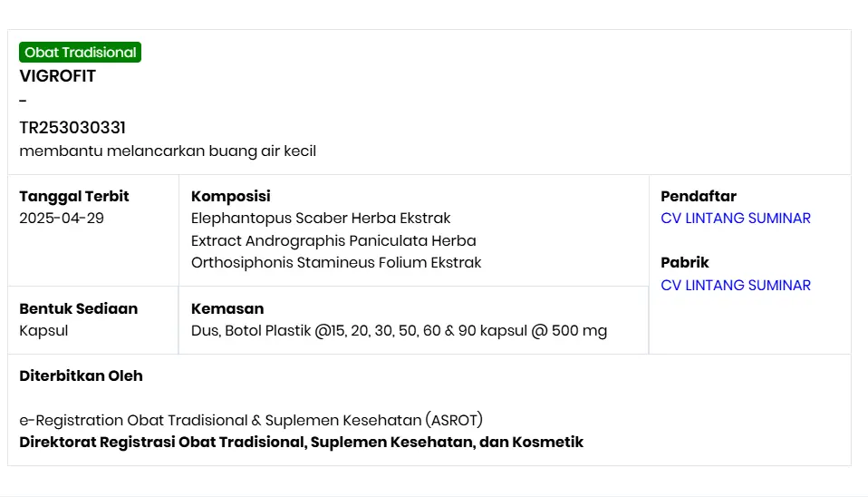Select the date 2025-04-29
The width and height of the screenshot is (868, 497).
(x=62, y=219)
